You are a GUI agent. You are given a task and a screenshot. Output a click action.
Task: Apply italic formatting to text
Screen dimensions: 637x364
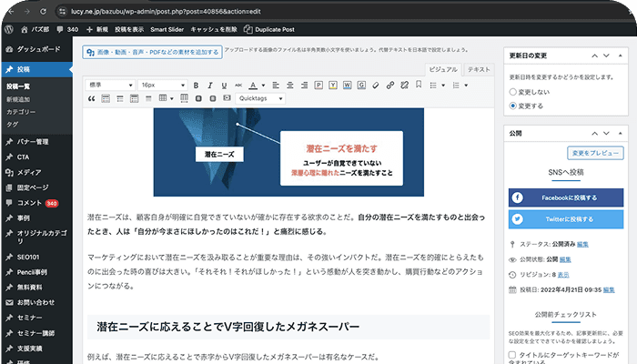pos(209,85)
